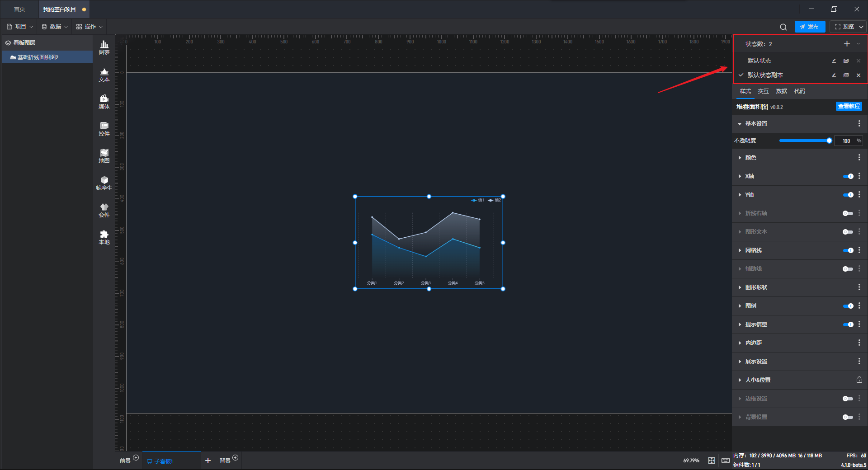Expand the 图形形状 section
Viewport: 868px width, 470px height.
[x=740, y=287]
